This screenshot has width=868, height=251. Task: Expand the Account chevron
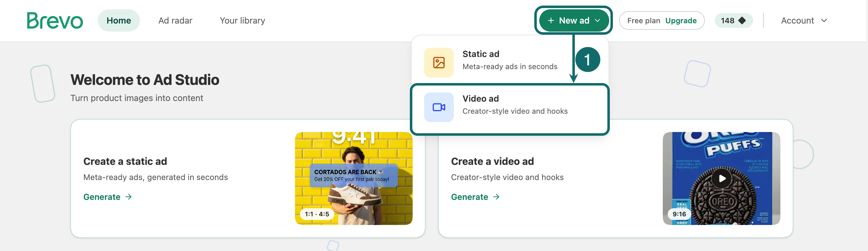point(824,20)
